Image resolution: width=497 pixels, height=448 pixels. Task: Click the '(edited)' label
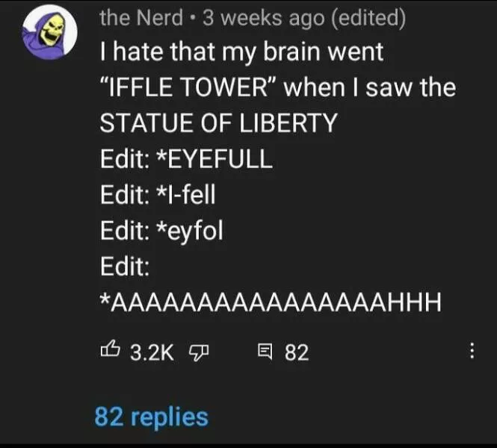(370, 18)
